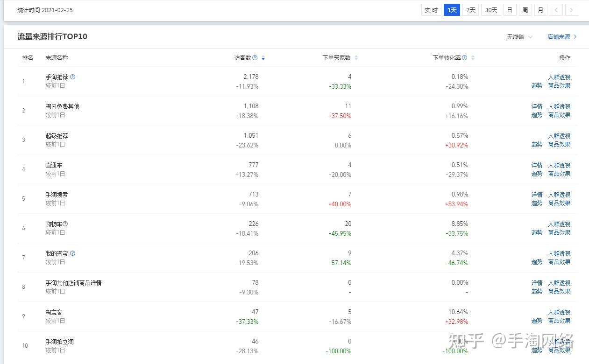The height and width of the screenshot is (364, 589).
Task: Open 人群透视 for 淘宝客 row
Action: pyautogui.click(x=559, y=313)
